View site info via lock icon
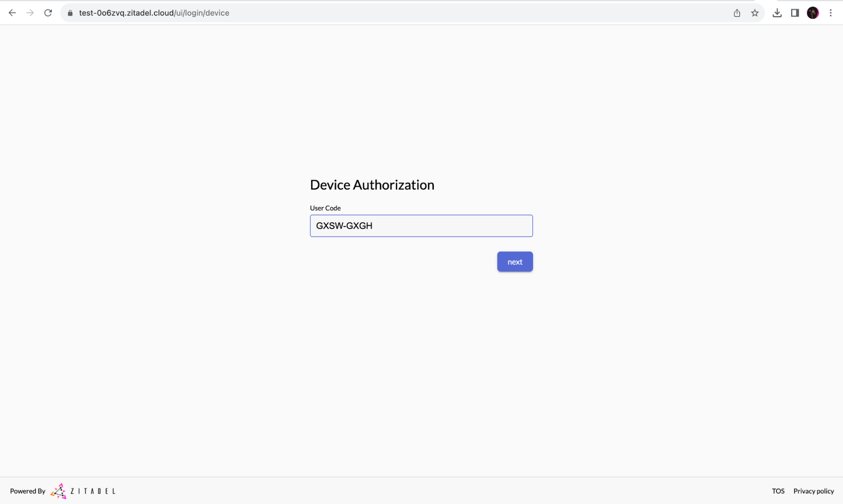Image resolution: width=843 pixels, height=504 pixels. pyautogui.click(x=70, y=13)
